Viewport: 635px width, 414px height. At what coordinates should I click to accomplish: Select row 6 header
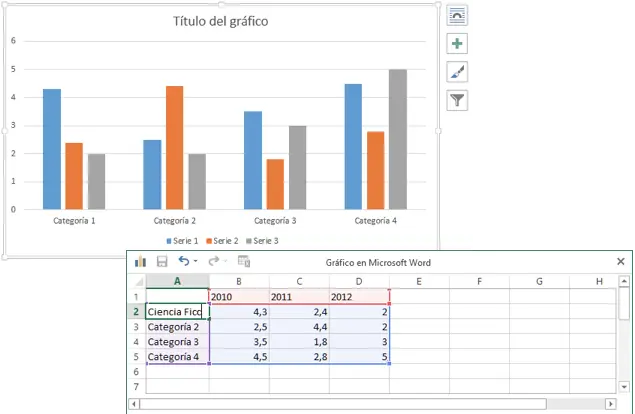click(x=137, y=371)
